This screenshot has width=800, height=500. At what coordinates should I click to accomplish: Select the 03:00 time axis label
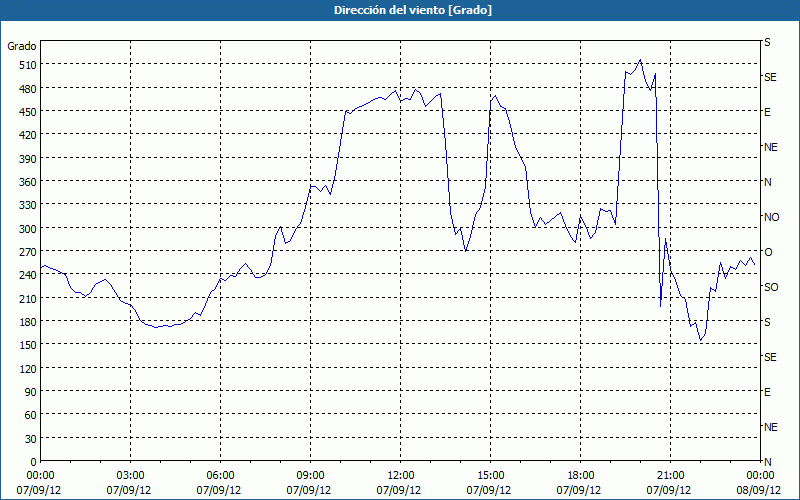click(x=130, y=476)
